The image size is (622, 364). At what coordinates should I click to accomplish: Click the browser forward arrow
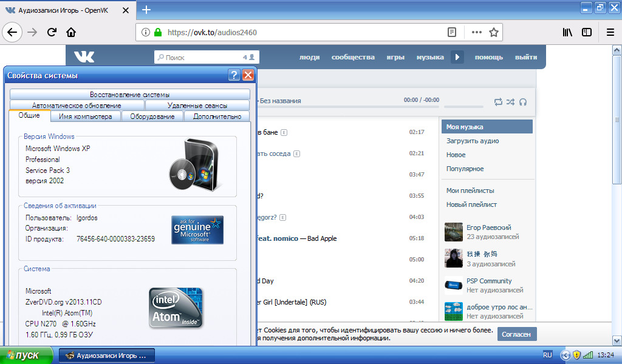pos(32,32)
